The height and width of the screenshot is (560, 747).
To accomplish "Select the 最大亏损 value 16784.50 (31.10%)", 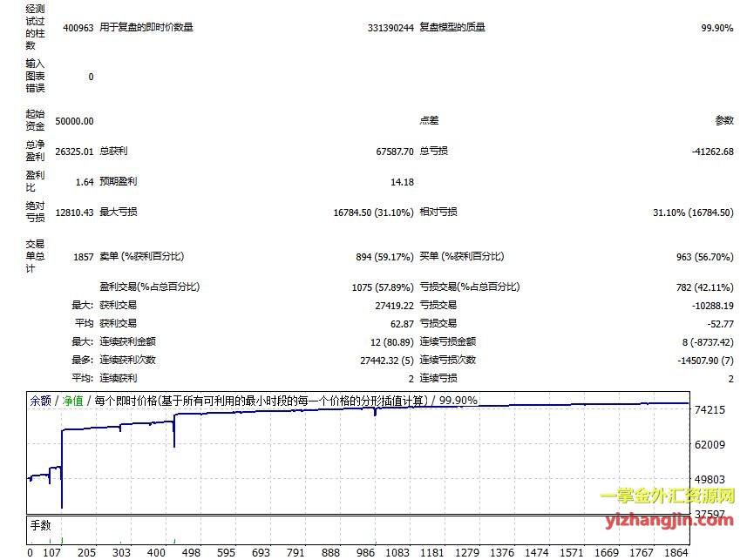I will click(x=373, y=212).
